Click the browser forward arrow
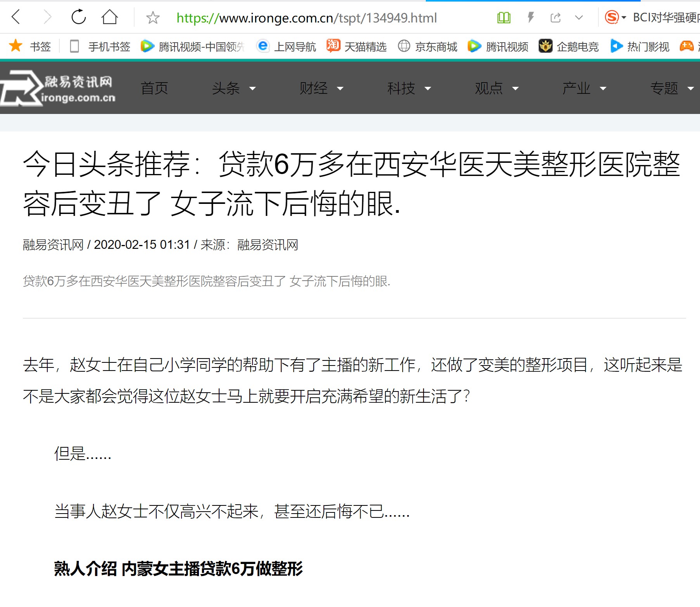The width and height of the screenshot is (700, 607). 47,17
